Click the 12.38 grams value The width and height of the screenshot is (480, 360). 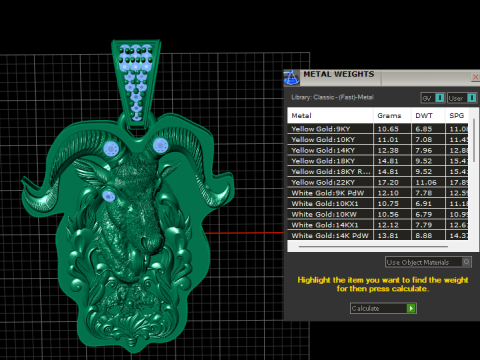click(388, 150)
